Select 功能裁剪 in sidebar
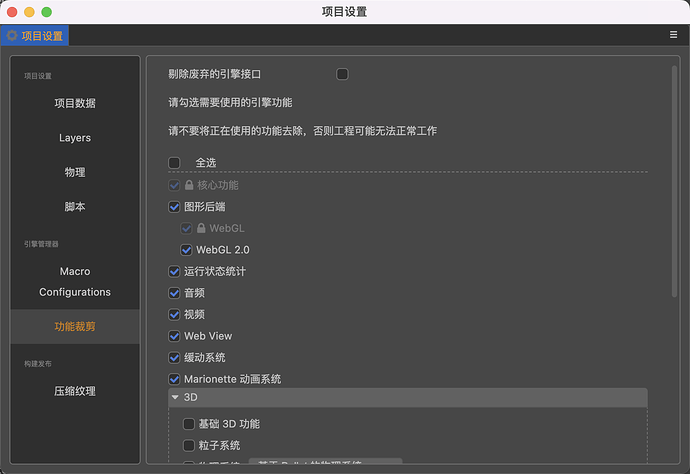The height and width of the screenshot is (474, 690). pyautogui.click(x=75, y=327)
